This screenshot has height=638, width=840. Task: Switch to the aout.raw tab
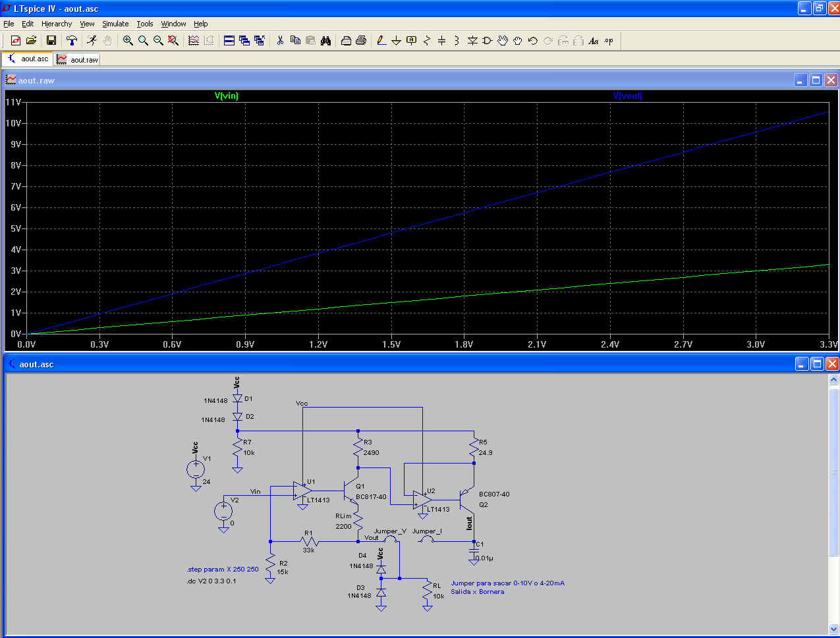click(77, 59)
